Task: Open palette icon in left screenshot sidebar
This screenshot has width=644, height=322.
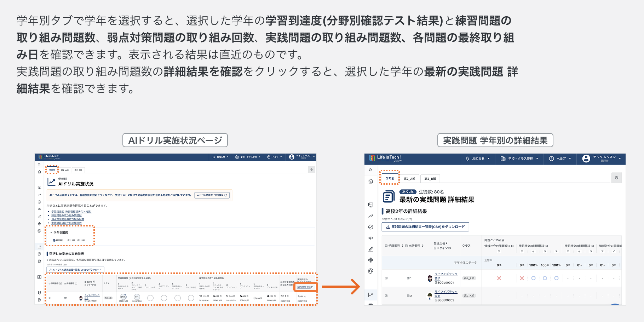Action: [x=39, y=231]
